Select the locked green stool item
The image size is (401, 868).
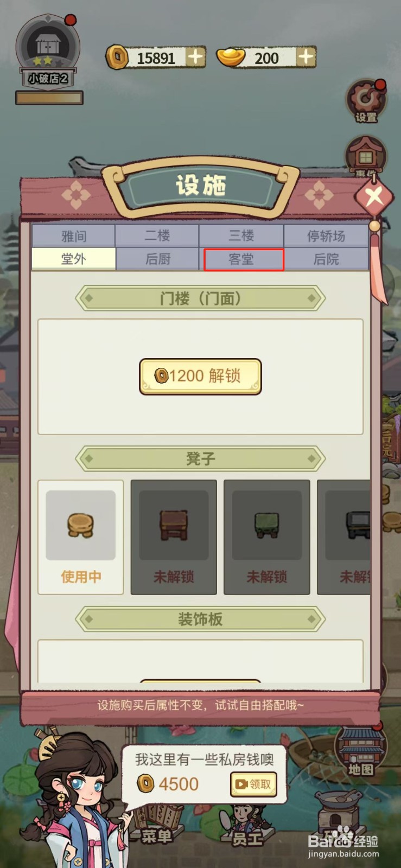[x=266, y=537]
